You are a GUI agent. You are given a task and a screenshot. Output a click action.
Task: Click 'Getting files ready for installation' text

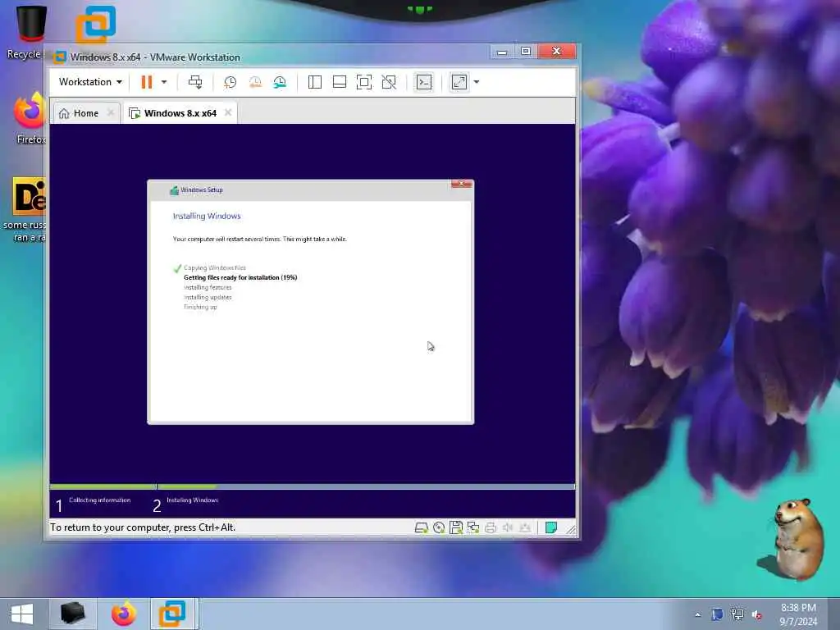pos(240,277)
